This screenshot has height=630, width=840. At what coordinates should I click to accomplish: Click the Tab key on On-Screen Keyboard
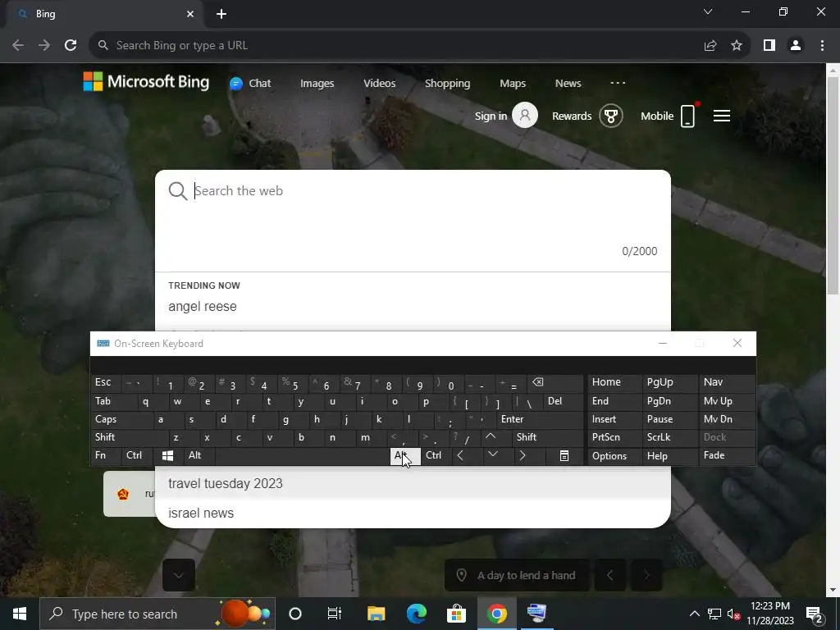coord(114,400)
